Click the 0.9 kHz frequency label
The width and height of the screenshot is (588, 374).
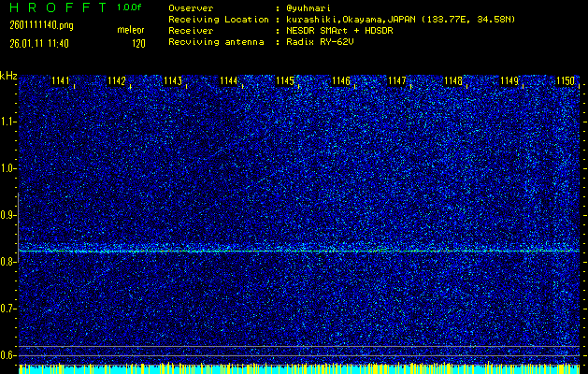tap(8, 215)
